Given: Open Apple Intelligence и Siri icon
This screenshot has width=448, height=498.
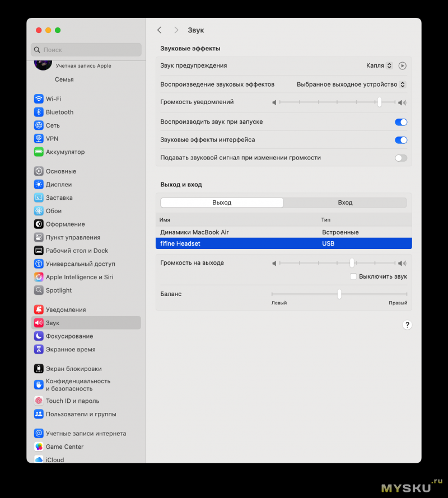Looking at the screenshot, I should click(x=39, y=277).
